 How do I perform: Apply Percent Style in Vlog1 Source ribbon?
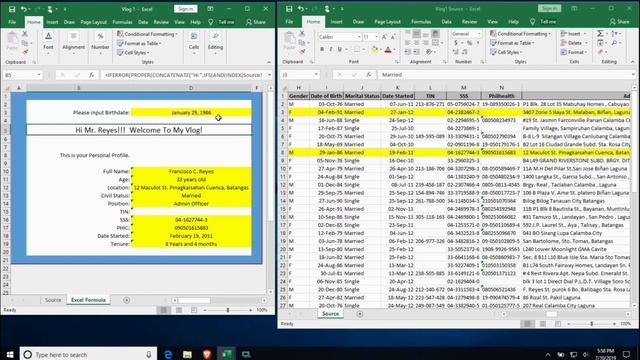469,43
